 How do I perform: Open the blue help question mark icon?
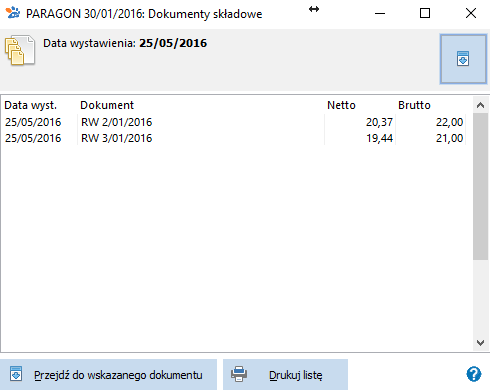474,374
